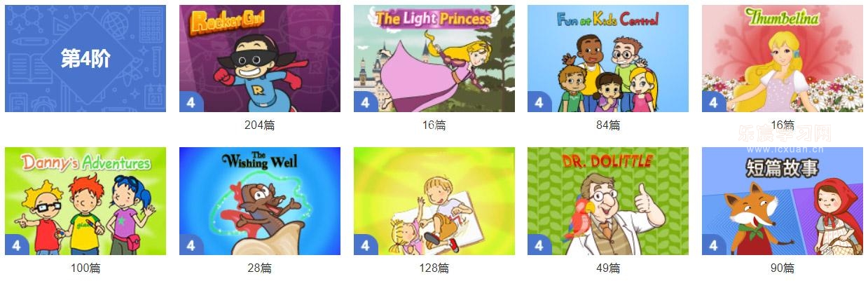Click the level 4 badge on Thumbelina

tap(713, 102)
